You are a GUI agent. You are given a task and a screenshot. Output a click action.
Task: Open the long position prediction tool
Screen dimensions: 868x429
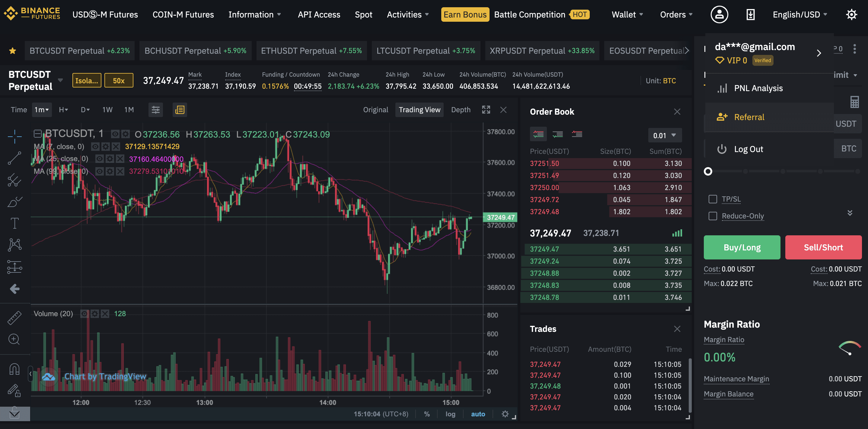click(14, 267)
